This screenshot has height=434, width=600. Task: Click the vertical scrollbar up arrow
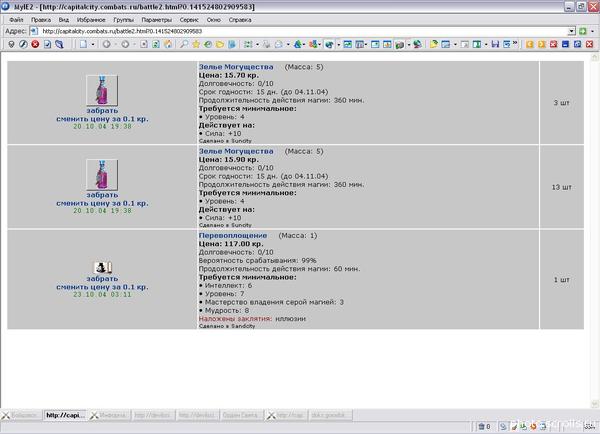594,57
